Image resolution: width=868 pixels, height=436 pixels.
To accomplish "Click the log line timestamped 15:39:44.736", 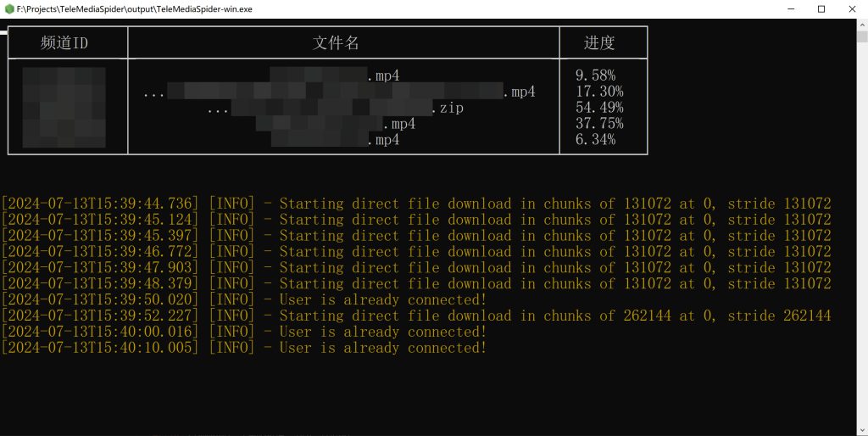I will (x=415, y=204).
